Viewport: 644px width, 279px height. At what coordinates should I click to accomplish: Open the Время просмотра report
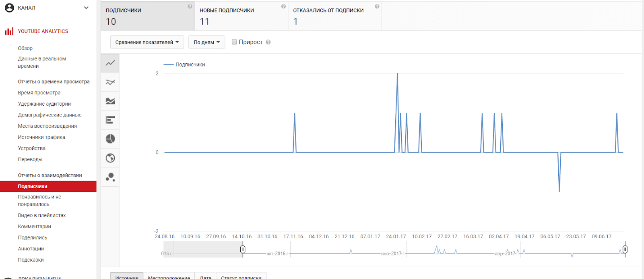coord(39,93)
